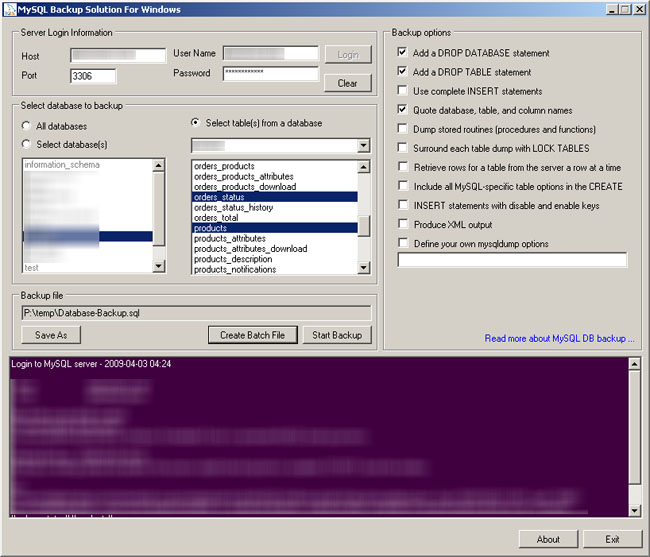
Task: Check Retrieve rows a row at a time
Action: [x=403, y=167]
